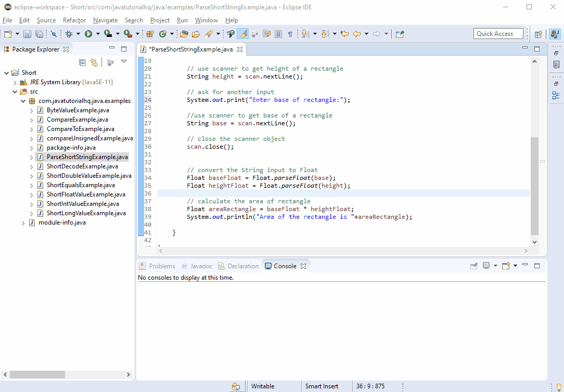The image size is (564, 392).
Task: Click the editor vertical scrollbar thumb
Action: (x=534, y=186)
